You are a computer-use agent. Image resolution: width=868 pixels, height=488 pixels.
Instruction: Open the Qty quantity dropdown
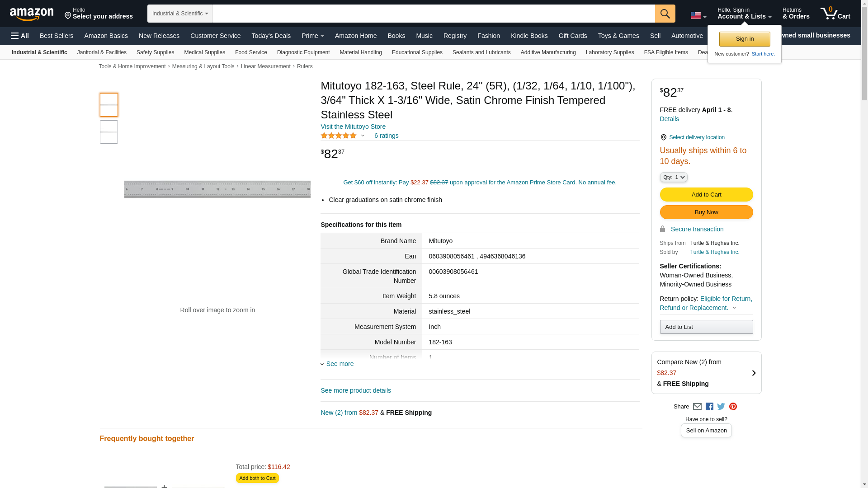[x=673, y=178]
